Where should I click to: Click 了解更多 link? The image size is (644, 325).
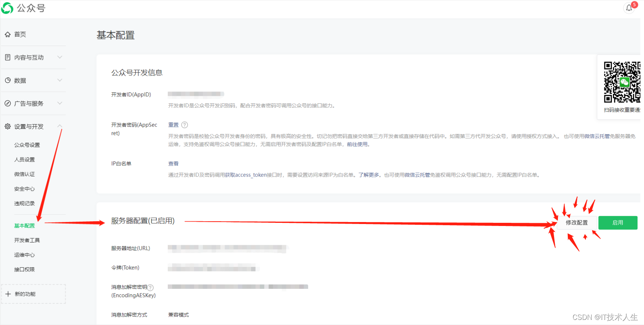click(369, 175)
